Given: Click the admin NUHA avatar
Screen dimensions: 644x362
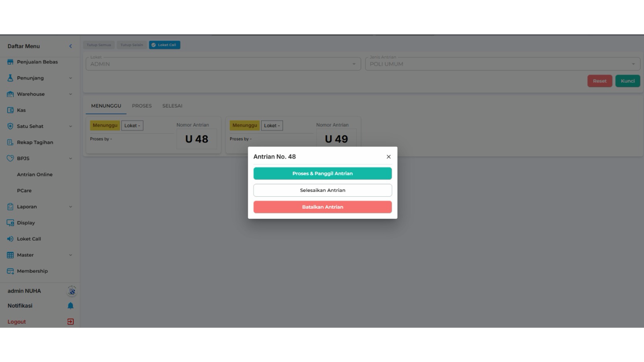Looking at the screenshot, I should tap(72, 291).
